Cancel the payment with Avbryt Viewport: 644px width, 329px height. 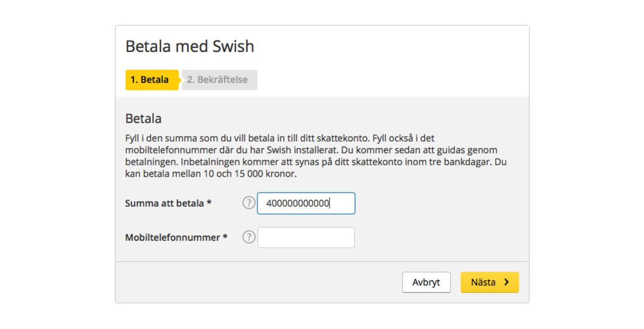[426, 282]
